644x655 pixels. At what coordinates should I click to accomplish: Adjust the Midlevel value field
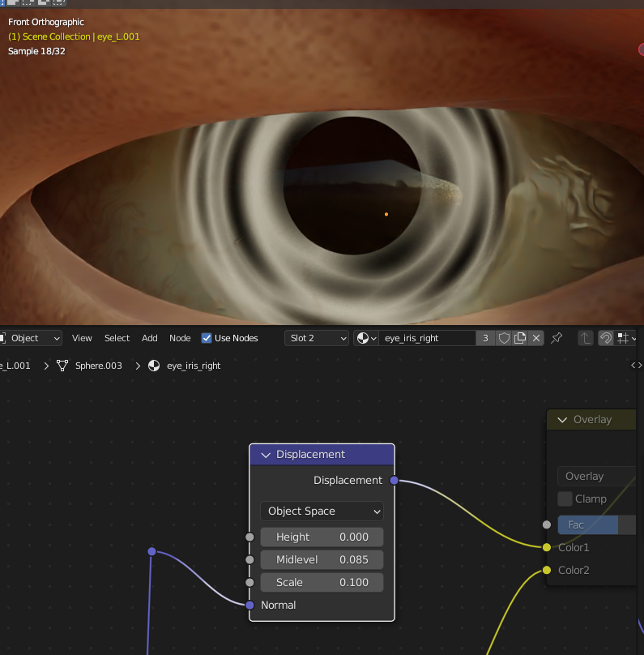[x=322, y=560]
